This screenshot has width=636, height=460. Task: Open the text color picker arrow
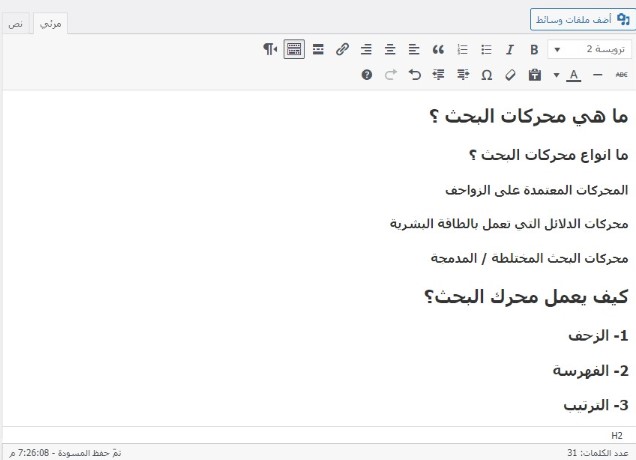(x=556, y=75)
